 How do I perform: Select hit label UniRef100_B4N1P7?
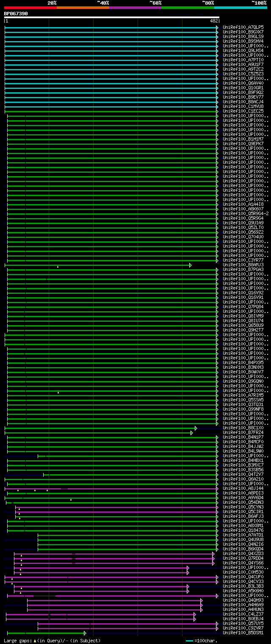point(243,437)
